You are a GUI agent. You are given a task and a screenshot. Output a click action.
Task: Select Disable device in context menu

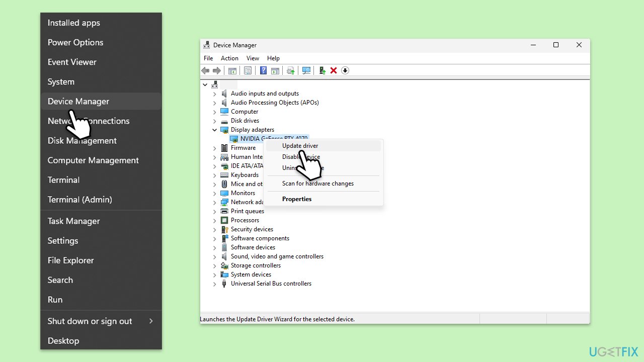[x=323, y=157]
